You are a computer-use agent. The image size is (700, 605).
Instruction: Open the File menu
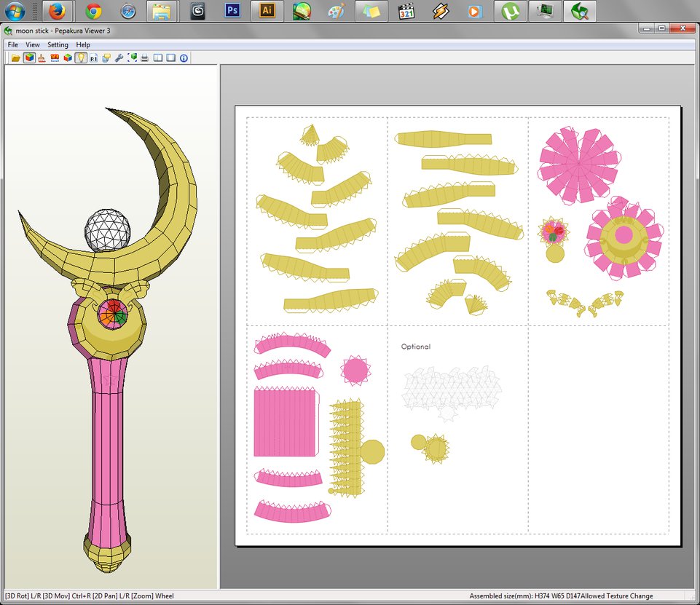[x=13, y=44]
